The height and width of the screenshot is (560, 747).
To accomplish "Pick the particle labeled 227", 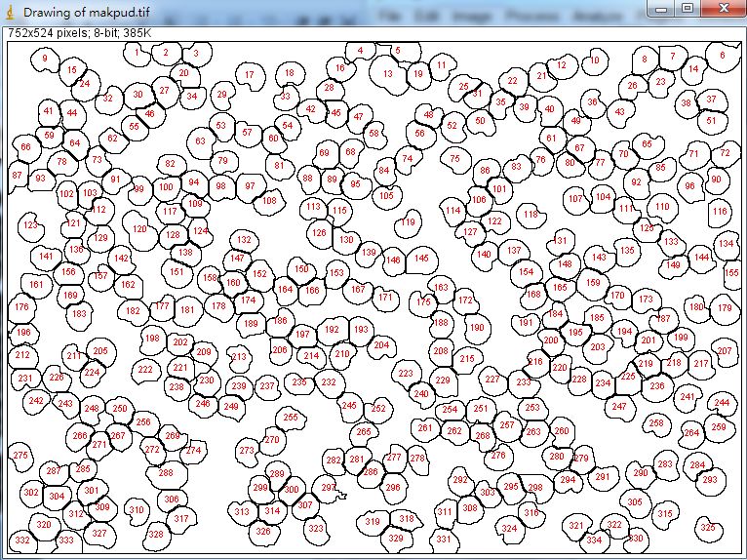I will [492, 380].
